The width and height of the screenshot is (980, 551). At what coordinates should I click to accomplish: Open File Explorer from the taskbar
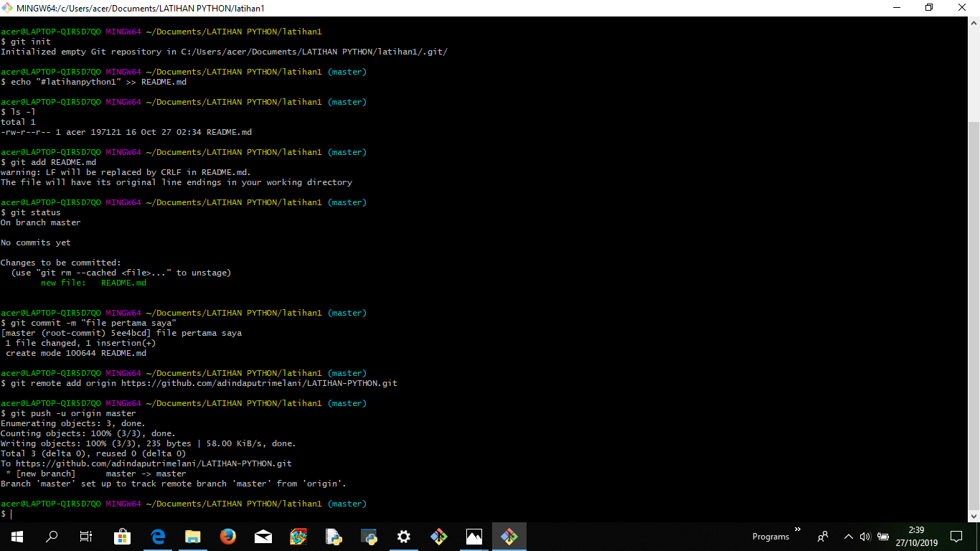pos(192,536)
